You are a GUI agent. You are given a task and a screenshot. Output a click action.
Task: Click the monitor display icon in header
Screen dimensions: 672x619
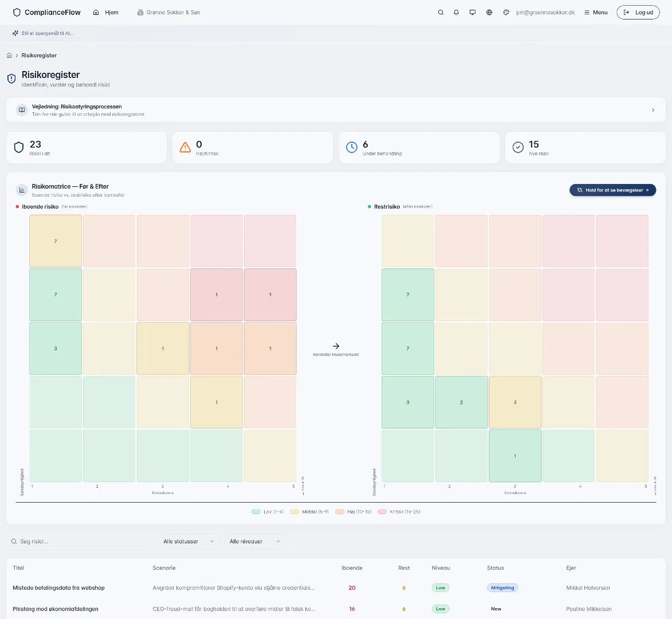click(x=473, y=13)
